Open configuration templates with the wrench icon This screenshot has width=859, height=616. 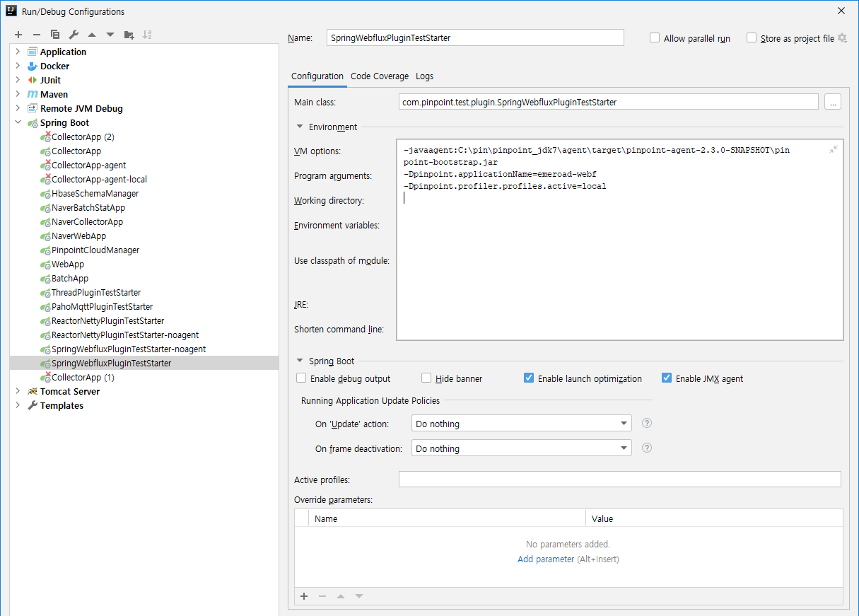click(x=73, y=34)
